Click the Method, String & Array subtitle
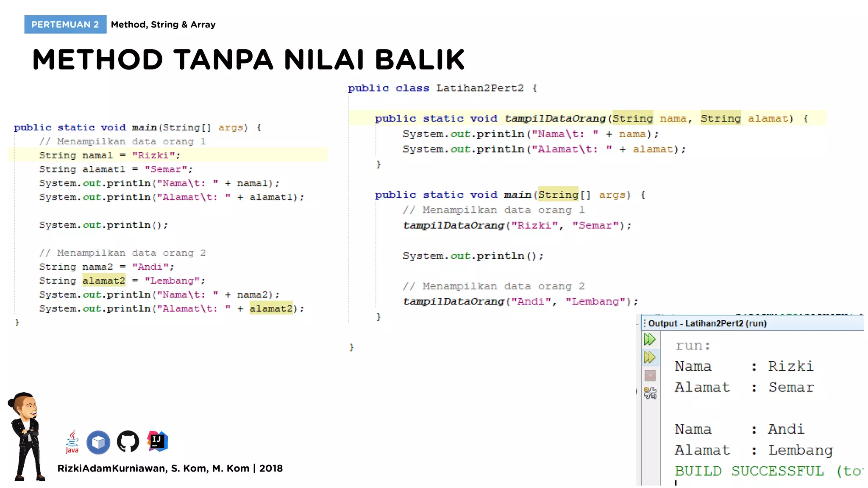868x488 pixels. click(x=163, y=25)
